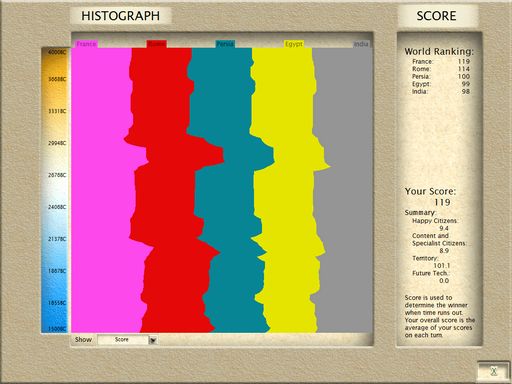Screen dimensions: 512x384
Task: Open the Show dropdown arrow
Action: pyautogui.click(x=153, y=340)
